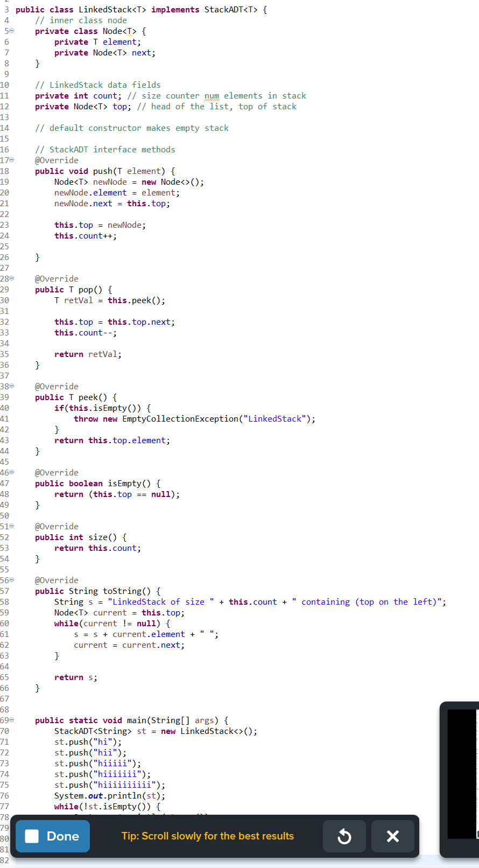Image resolution: width=479 pixels, height=868 pixels.
Task: Click the st.push("hiiiii") statement on line 73
Action: tap(98, 764)
